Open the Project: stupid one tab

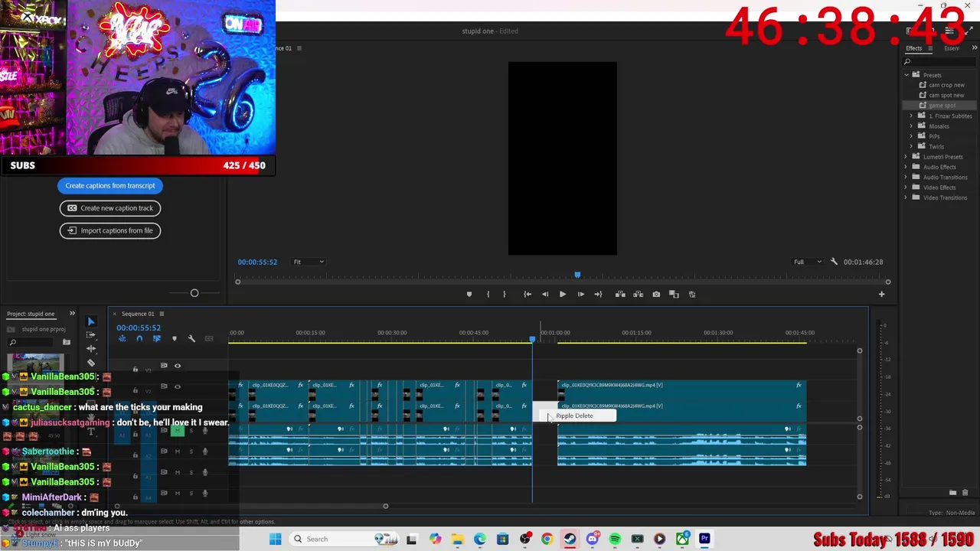(31, 314)
